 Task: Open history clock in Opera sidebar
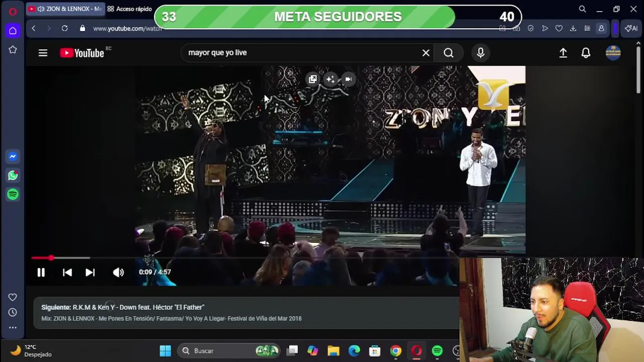[x=13, y=312]
